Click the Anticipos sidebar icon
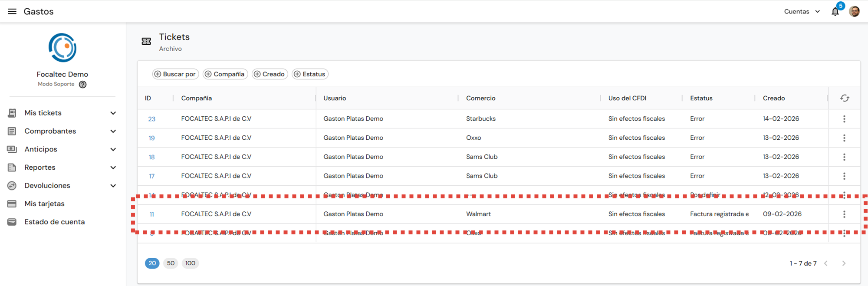Viewport: 868px width, 286px height. (x=12, y=149)
